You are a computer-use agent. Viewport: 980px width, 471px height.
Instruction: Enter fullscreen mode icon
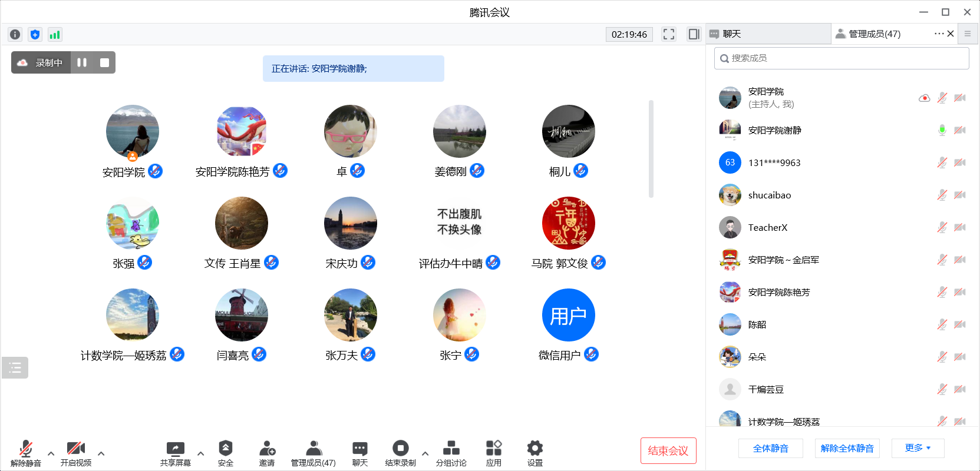click(x=669, y=34)
